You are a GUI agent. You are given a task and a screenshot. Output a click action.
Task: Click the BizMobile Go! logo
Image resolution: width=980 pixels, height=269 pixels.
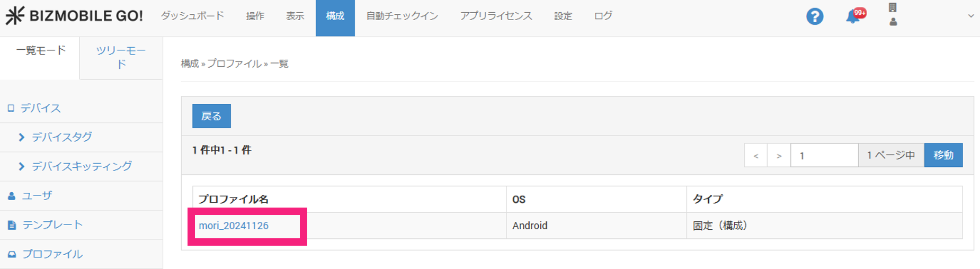point(74,16)
